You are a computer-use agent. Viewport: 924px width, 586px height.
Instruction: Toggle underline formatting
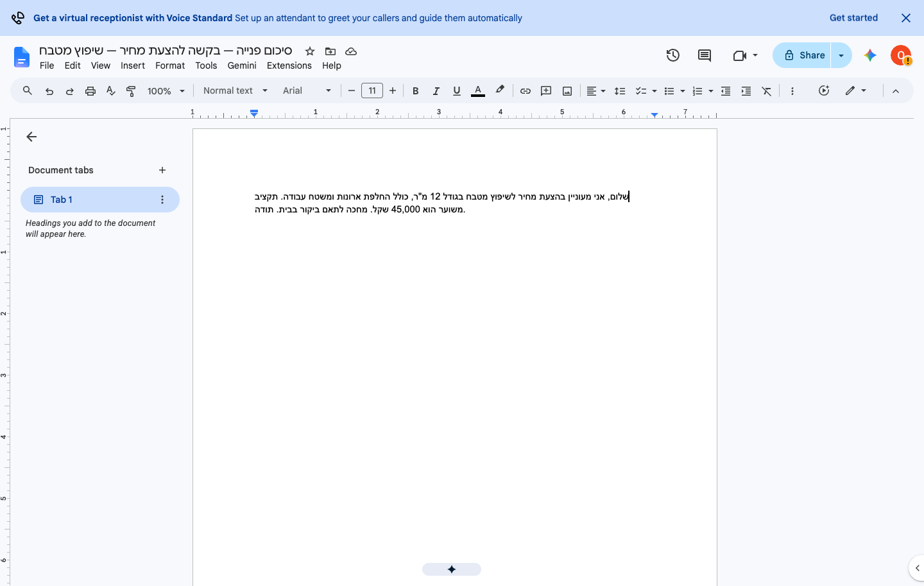457,91
